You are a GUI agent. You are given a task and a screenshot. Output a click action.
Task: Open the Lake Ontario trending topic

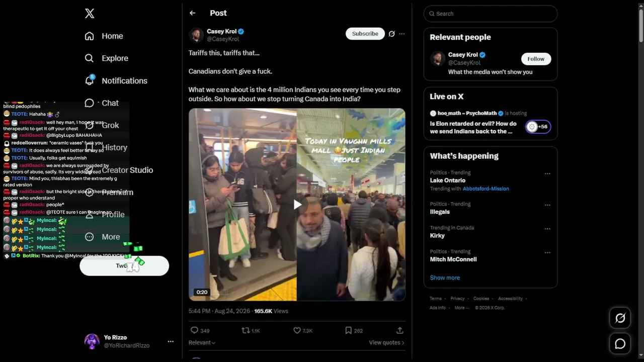[448, 180]
